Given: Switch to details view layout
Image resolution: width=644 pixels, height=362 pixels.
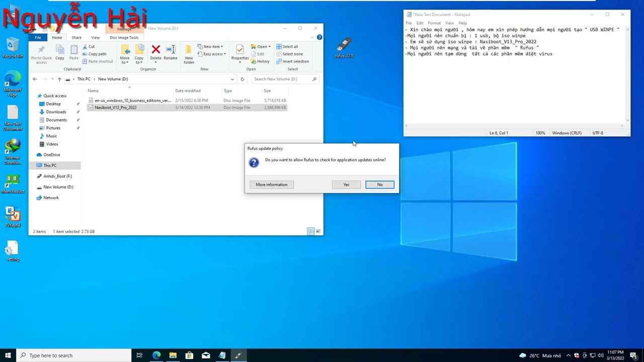Looking at the screenshot, I should coord(311,231).
